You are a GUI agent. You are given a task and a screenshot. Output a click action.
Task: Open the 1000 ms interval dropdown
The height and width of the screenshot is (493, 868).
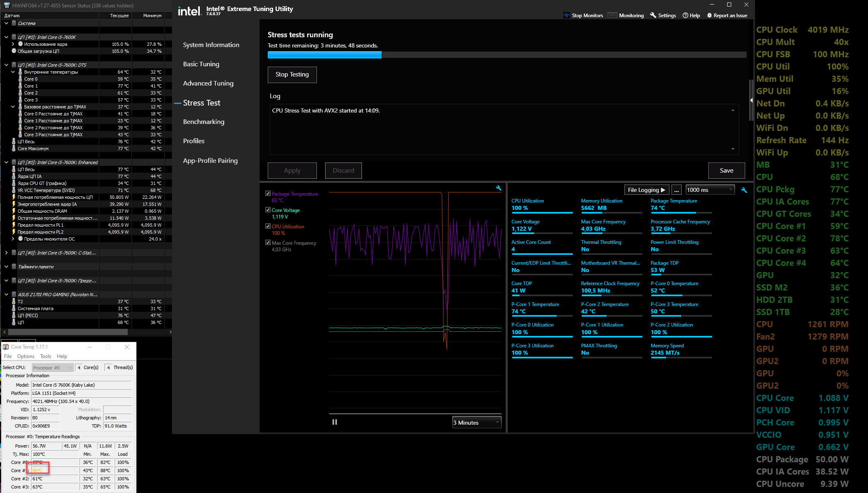[x=710, y=190]
